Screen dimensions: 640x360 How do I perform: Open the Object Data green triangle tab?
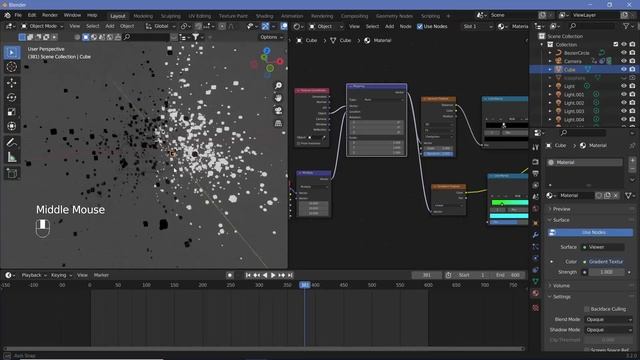coord(536,281)
